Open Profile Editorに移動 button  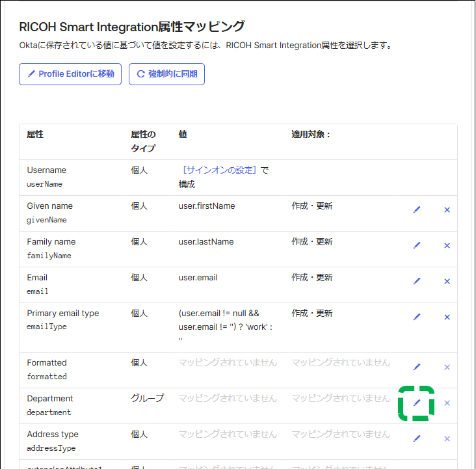pos(70,74)
